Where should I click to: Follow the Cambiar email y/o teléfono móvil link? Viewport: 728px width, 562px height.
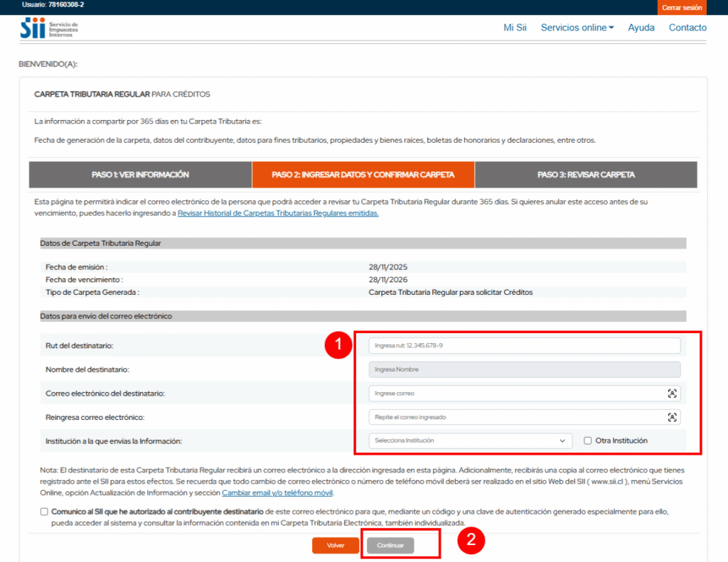tap(277, 492)
